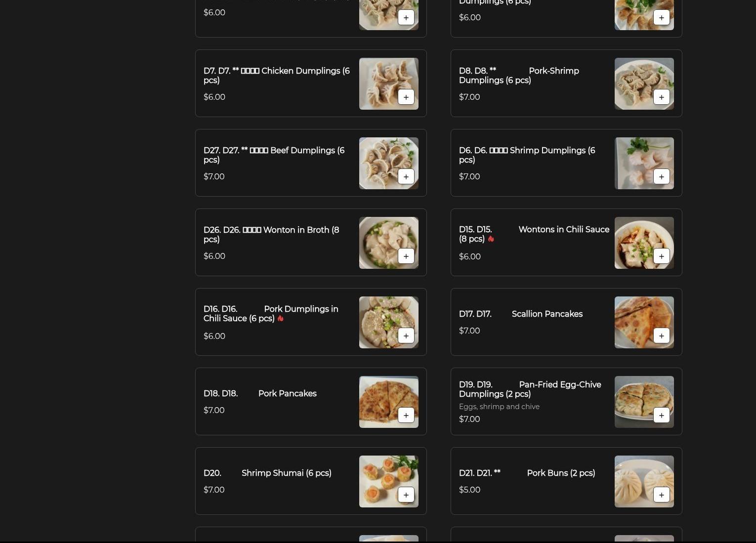Tap plus for D26 Wonton in Broth
Viewport: 756px width, 543px height.
click(406, 256)
